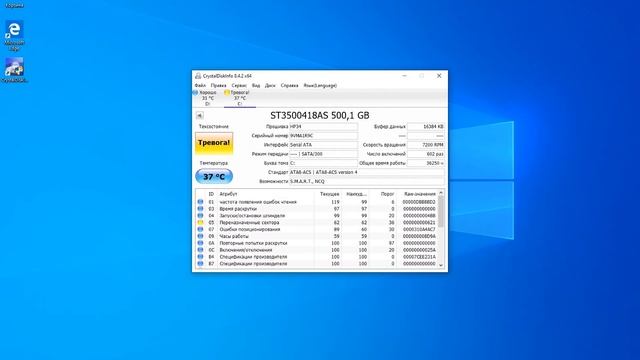This screenshot has height=360, width=640.
Task: Select the Тревога 37 °C disk C: tab
Action: (x=240, y=98)
